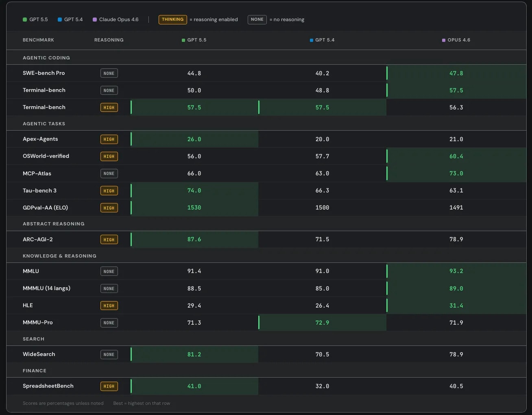
Task: Click GPT 5.5 score 87.6 for ARC-AGI-2
Action: (x=194, y=239)
